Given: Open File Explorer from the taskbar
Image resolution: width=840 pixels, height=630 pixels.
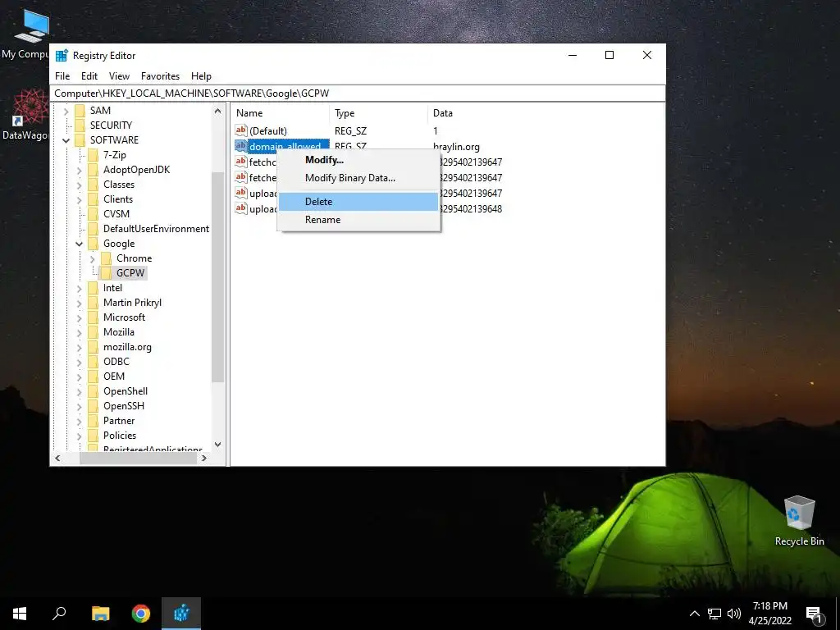Looking at the screenshot, I should click(100, 614).
